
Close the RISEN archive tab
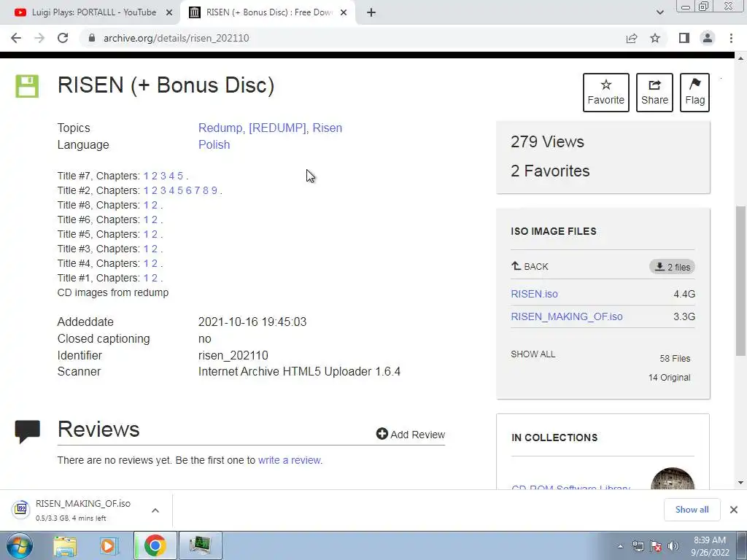344,13
